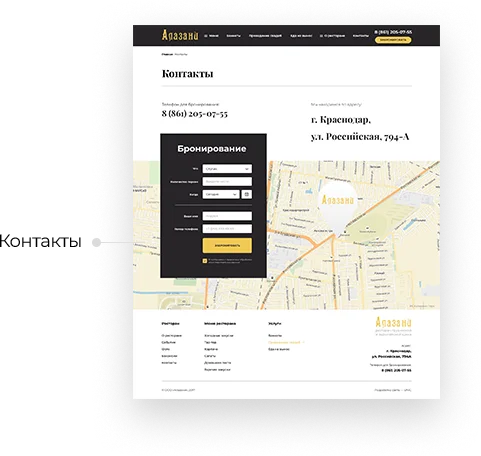The image size is (481, 456).
Task: Click the phone number input in the booking form
Action: [227, 229]
